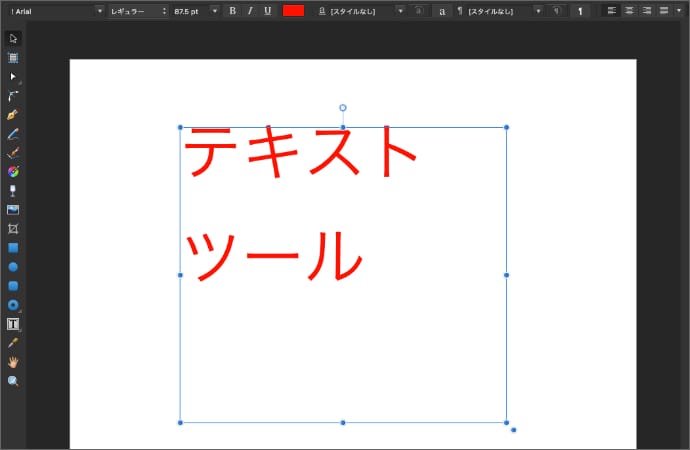Screen dimensions: 690x450
Task: Toggle Italic text formatting
Action: click(249, 10)
